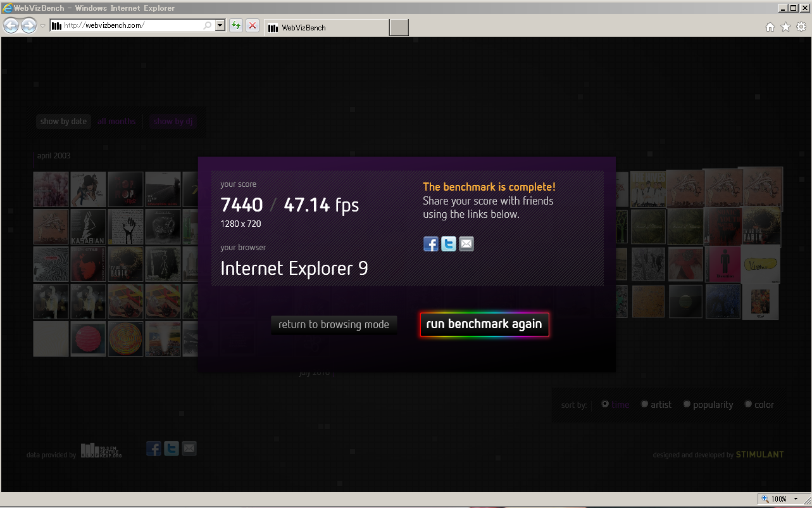Click "The benchmark is complete!" heading
812x508 pixels.
489,187
